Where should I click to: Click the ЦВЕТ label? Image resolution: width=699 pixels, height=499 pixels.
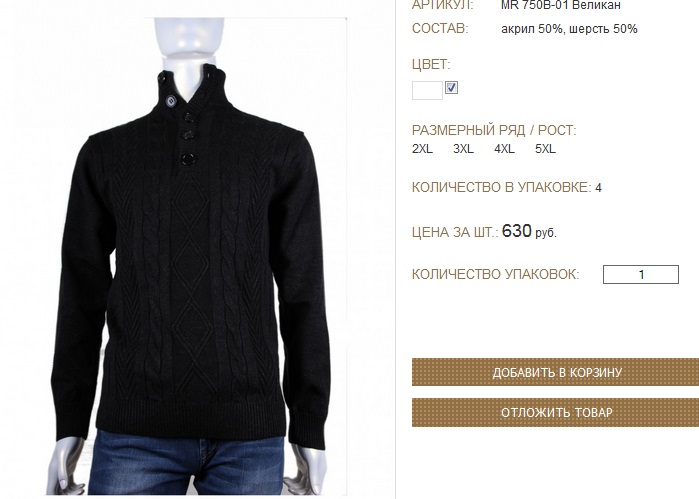point(431,65)
